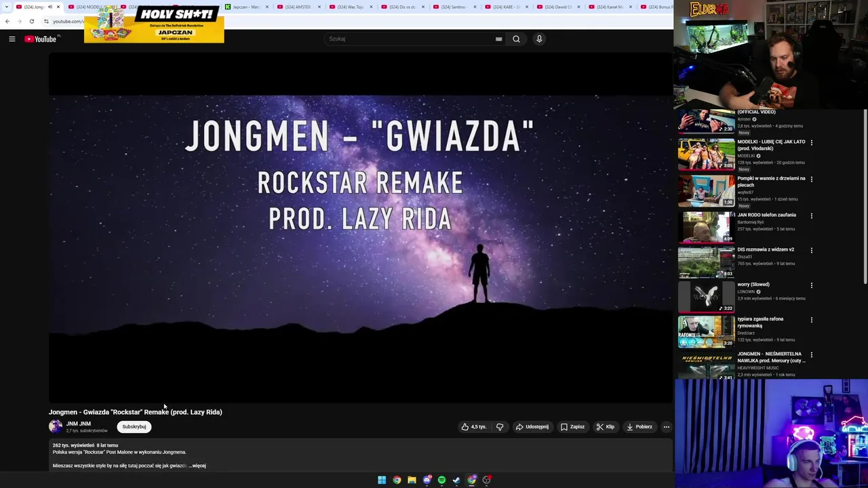Open options menu for MODELKI video
868x488 pixels.
click(x=811, y=142)
